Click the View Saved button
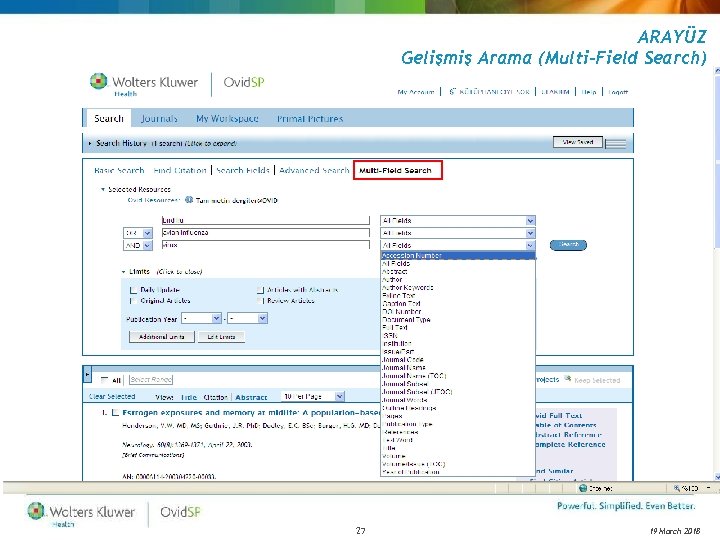The image size is (720, 540). (x=578, y=142)
